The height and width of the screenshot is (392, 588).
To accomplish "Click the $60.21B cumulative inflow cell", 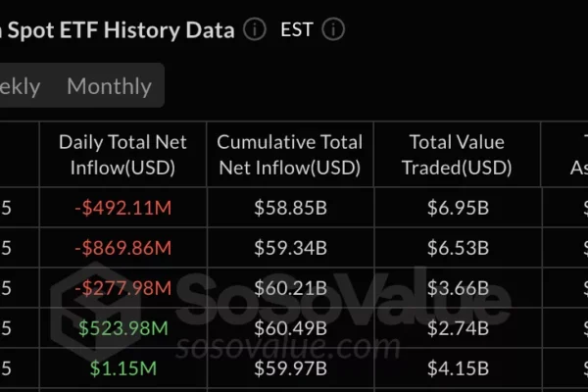I will (x=290, y=288).
